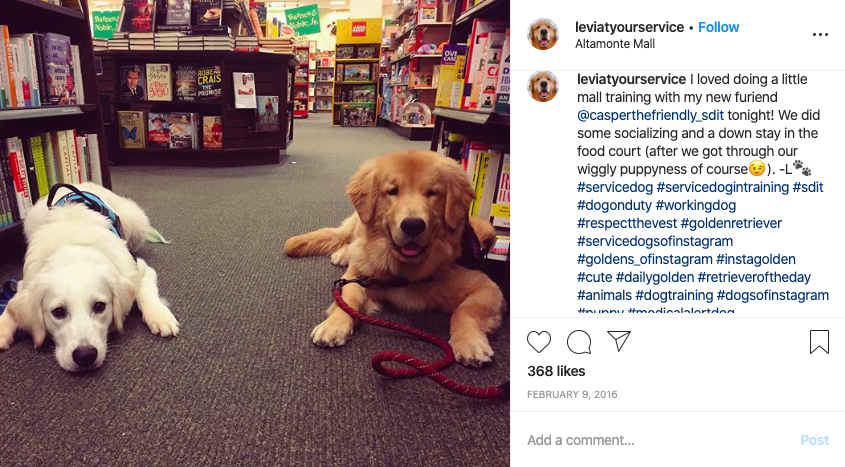This screenshot has width=845, height=467.
Task: Open the February 9, 2016 timestamp
Action: pyautogui.click(x=572, y=394)
